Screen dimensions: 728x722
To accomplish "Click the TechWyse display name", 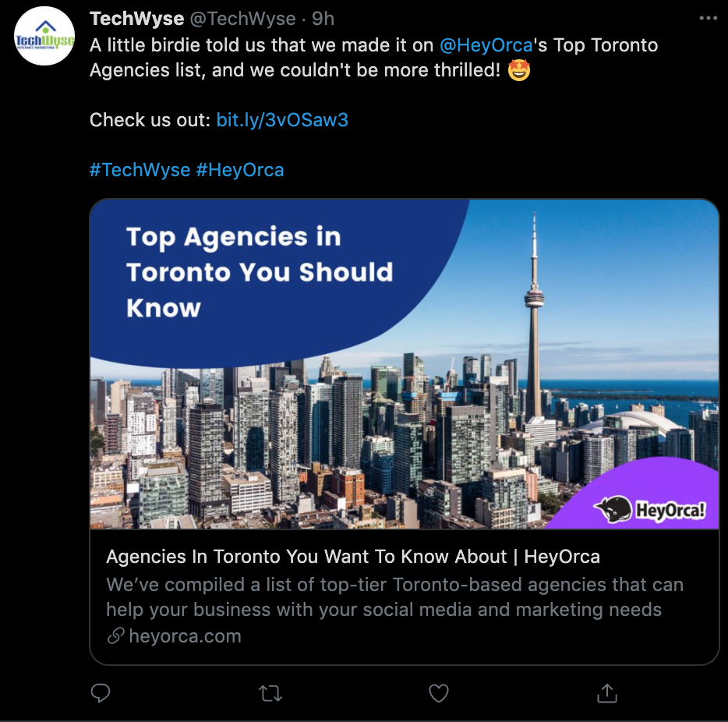I will point(137,19).
